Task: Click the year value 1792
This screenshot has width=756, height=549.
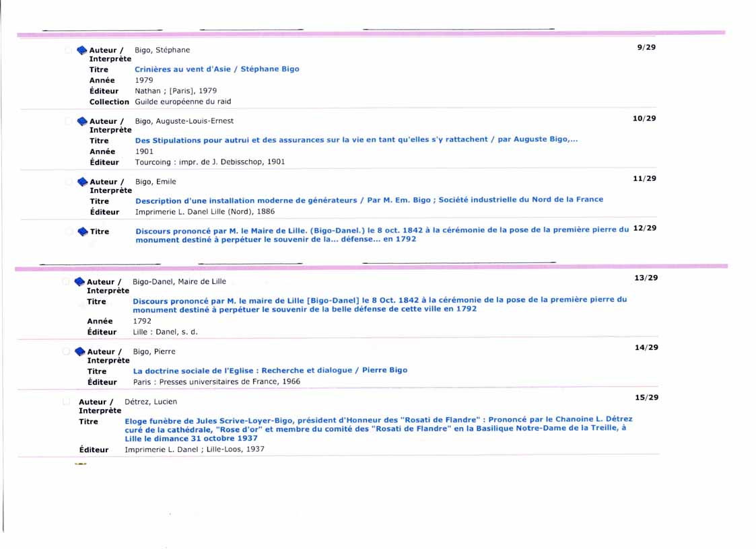Action: [x=142, y=321]
